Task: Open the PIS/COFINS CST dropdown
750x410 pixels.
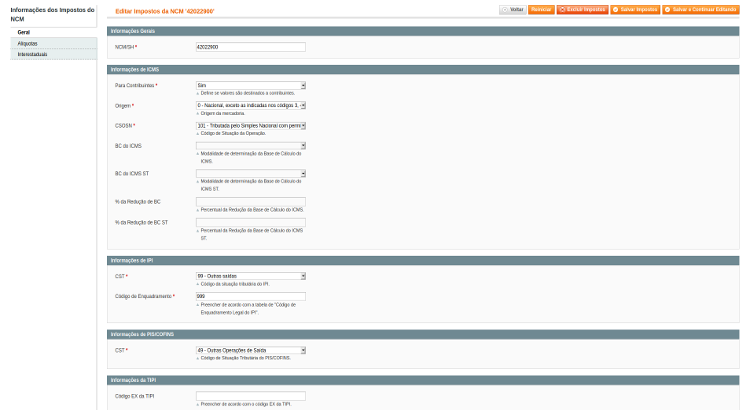Action: pos(251,350)
